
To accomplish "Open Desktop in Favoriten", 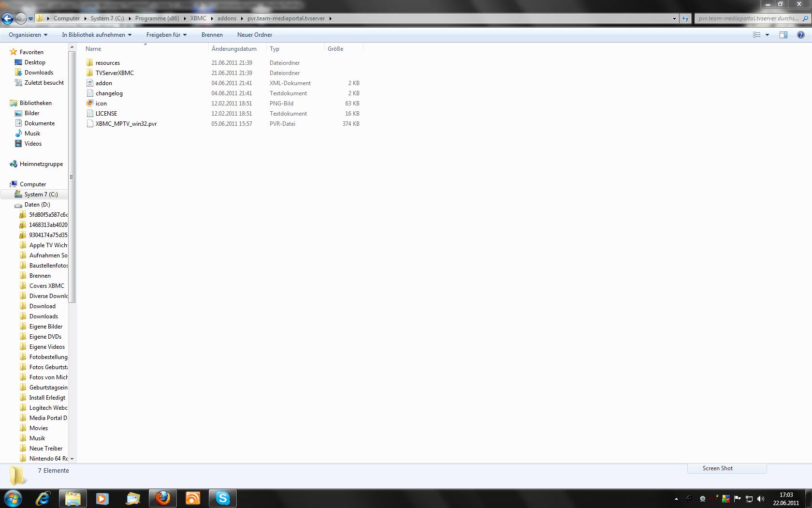I will coord(35,62).
